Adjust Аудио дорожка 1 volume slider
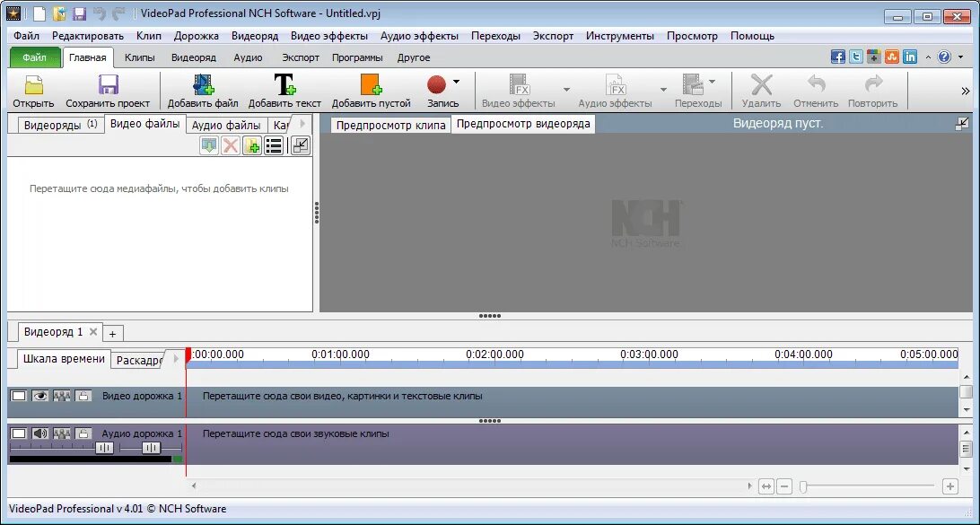Viewport: 980px width, 525px height. click(104, 448)
